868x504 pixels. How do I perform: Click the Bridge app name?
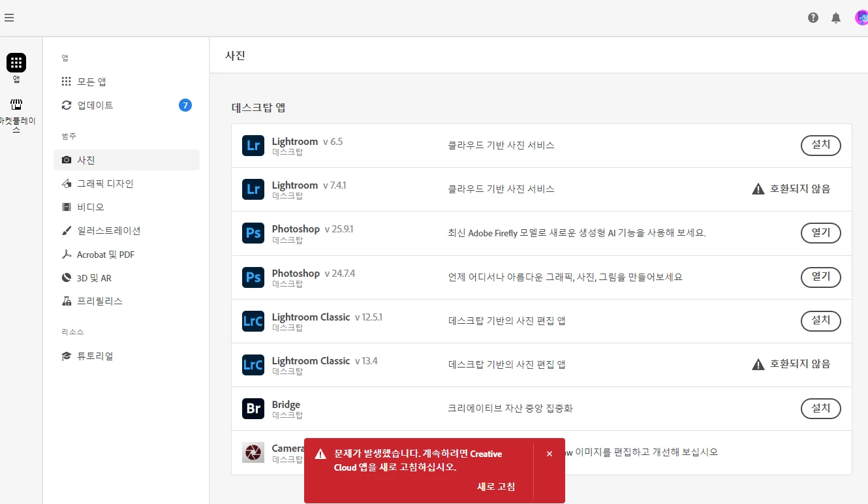click(286, 405)
